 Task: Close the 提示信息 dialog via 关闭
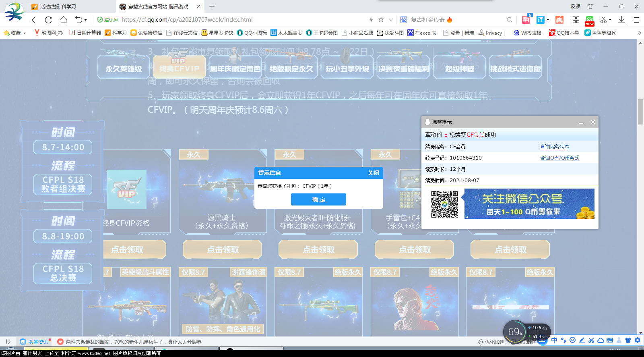click(373, 173)
